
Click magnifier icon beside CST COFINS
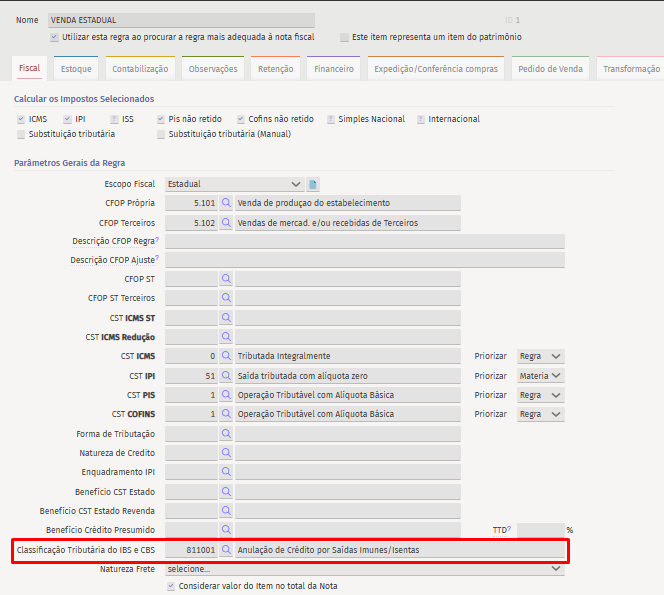point(226,414)
